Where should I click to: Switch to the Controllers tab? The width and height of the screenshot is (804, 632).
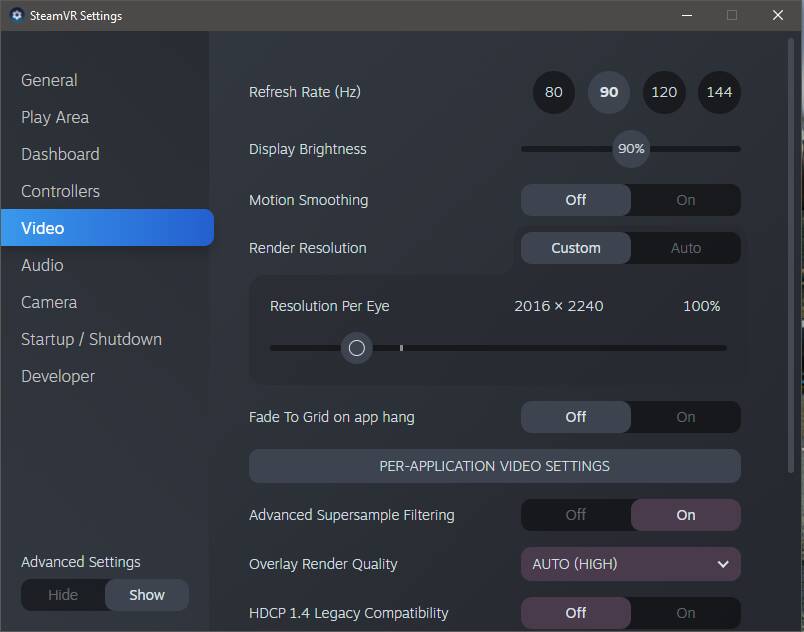click(60, 191)
